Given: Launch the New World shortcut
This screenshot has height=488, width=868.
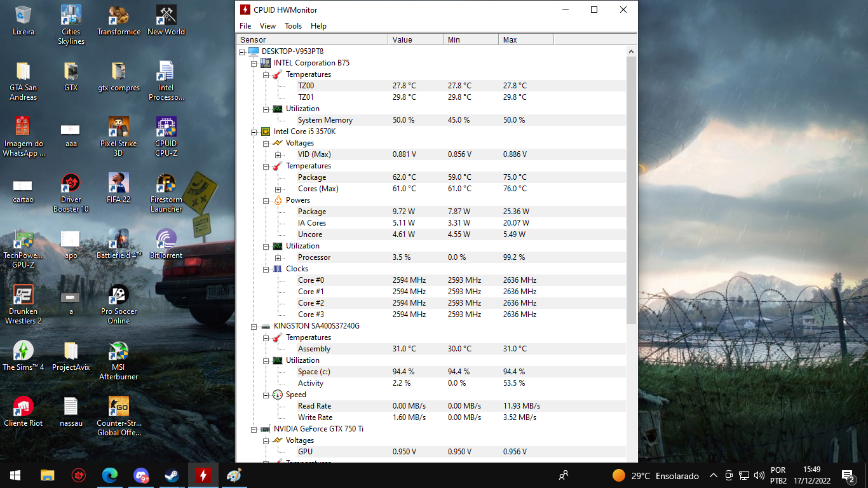Looking at the screenshot, I should coord(166,20).
